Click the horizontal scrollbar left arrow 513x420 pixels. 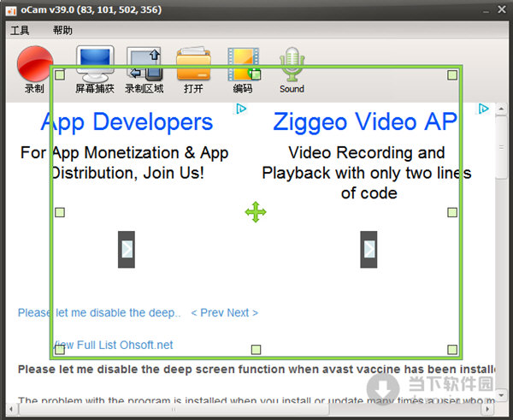tap(12, 409)
